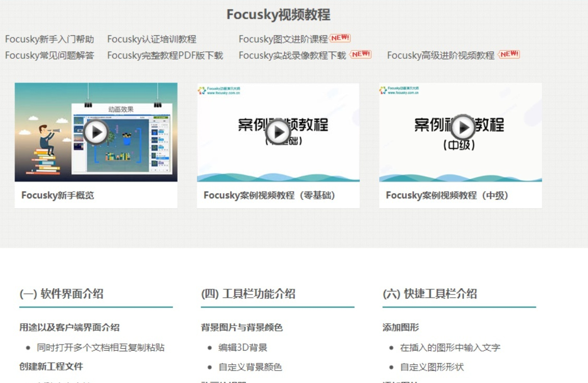Image resolution: width=588 pixels, height=383 pixels.
Task: Open 在插入的图形中输入文字 item
Action: tap(450, 348)
